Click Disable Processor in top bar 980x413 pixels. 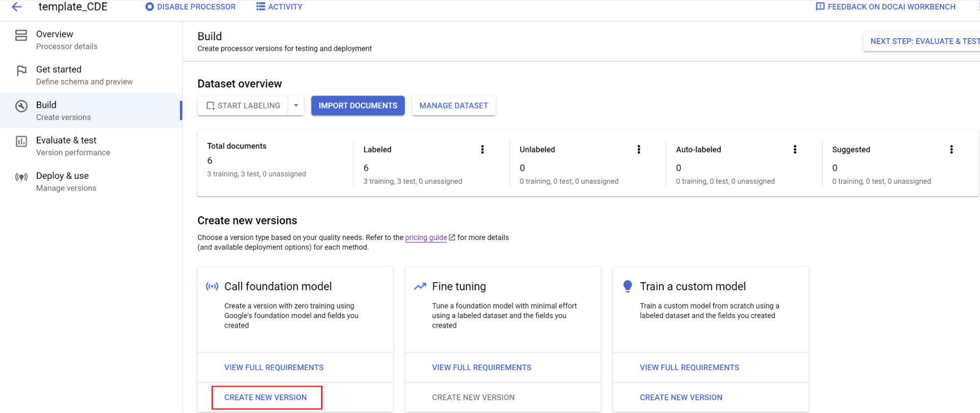pos(191,7)
